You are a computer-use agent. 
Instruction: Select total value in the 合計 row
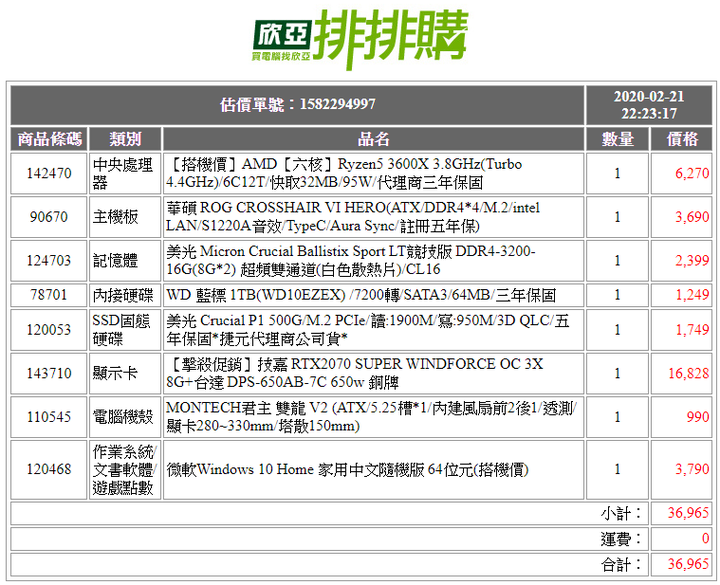(688, 564)
